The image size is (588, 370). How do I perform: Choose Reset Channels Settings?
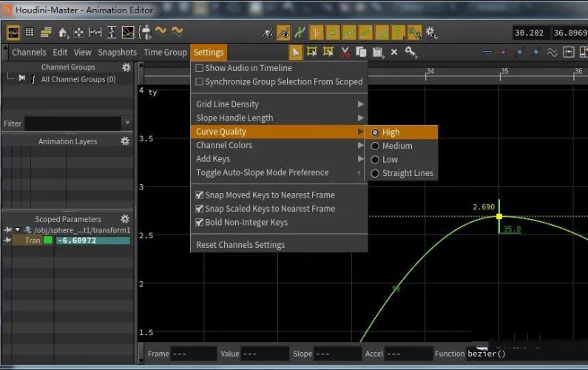pos(279,245)
